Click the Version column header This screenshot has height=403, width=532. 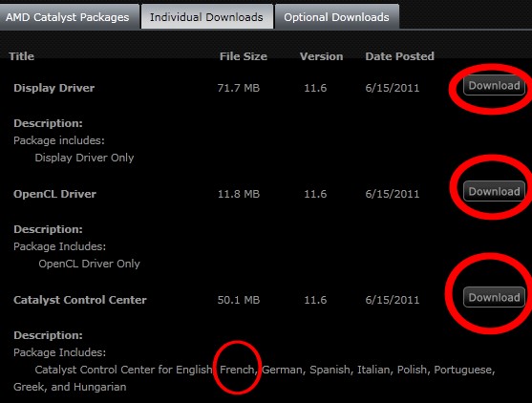(321, 56)
